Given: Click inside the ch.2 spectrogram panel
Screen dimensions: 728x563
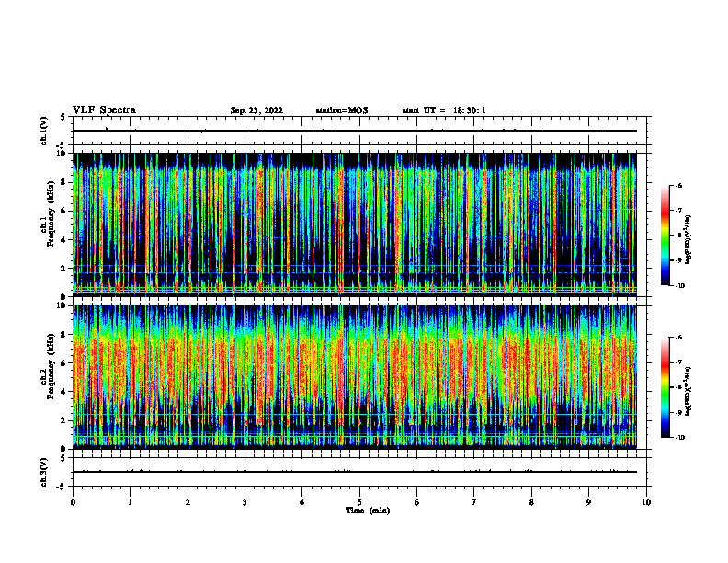Looking at the screenshot, I should 355,377.
